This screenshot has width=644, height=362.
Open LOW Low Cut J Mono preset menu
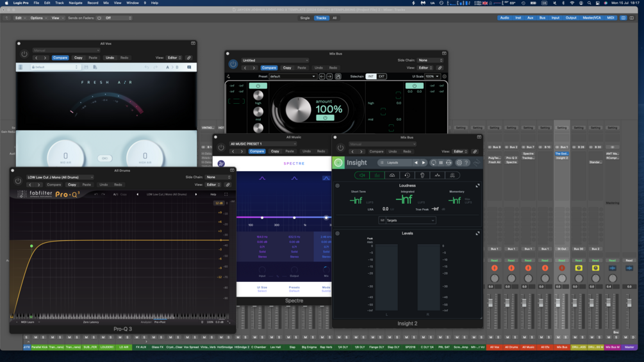60,177
